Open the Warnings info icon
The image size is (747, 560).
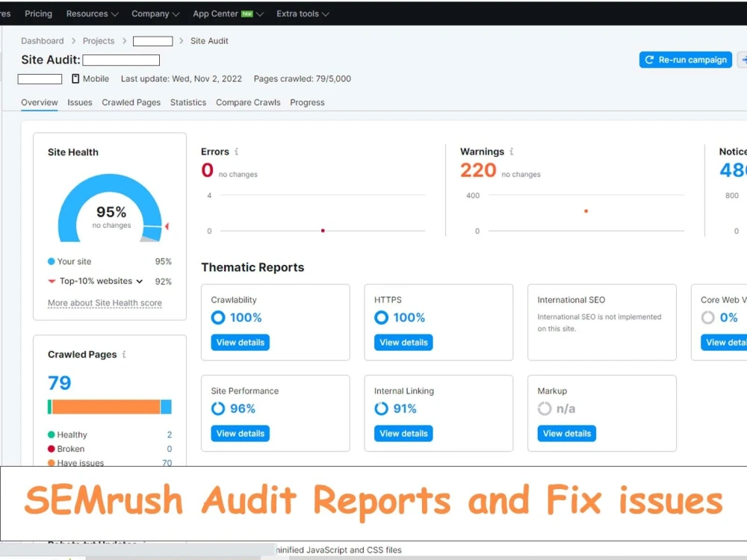click(511, 152)
